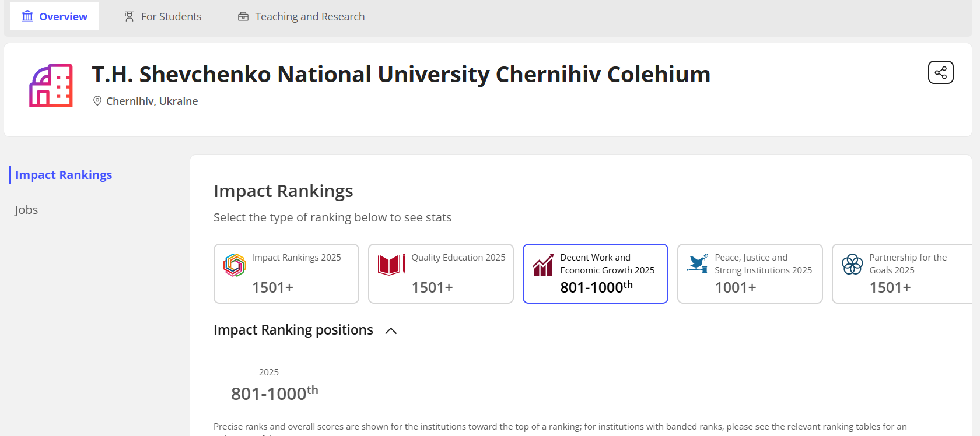Click the Quality Education book icon
The width and height of the screenshot is (980, 436).
(391, 265)
